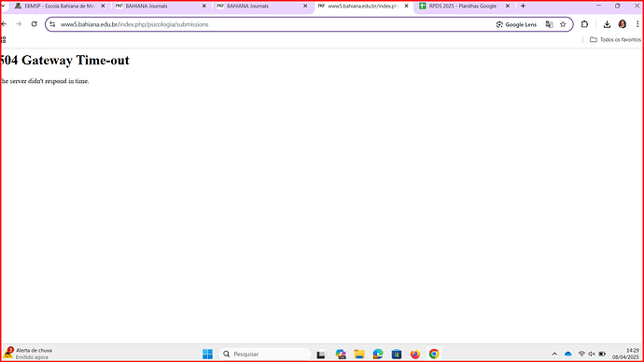Open File Explorer from the taskbar
The height and width of the screenshot is (362, 644).
(x=359, y=355)
